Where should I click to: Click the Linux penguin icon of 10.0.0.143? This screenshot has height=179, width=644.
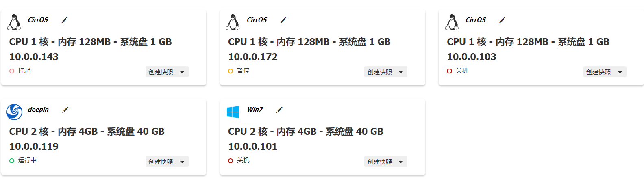pos(14,22)
